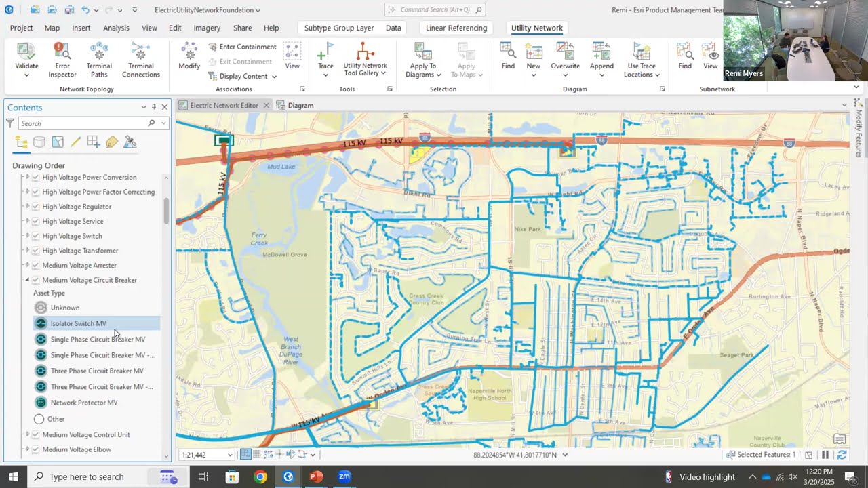Open Terminal Connections tool

tap(141, 60)
